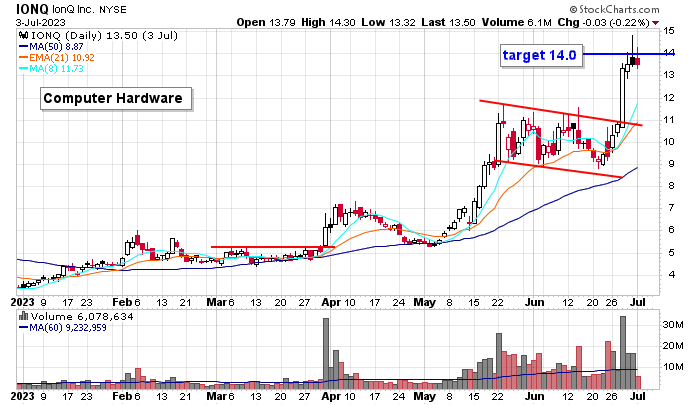This screenshot has width=700, height=405.
Task: Click Apr on the price chart date axis
Action: tap(331, 302)
